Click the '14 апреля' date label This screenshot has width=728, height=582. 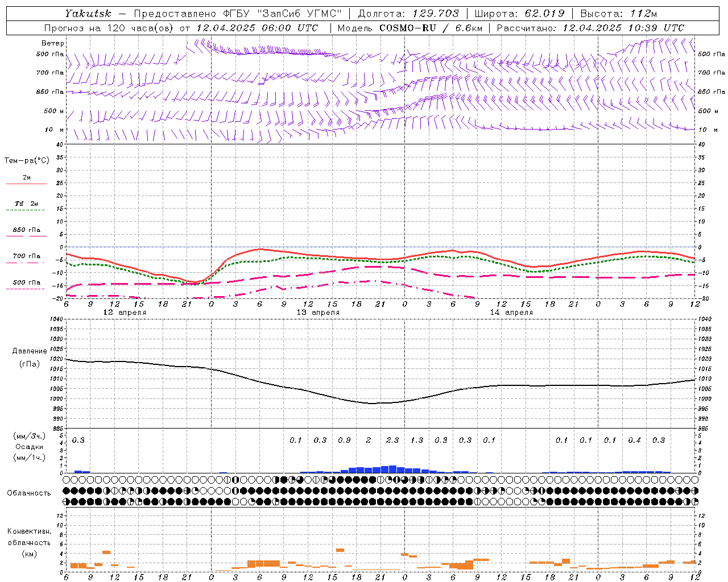point(511,313)
